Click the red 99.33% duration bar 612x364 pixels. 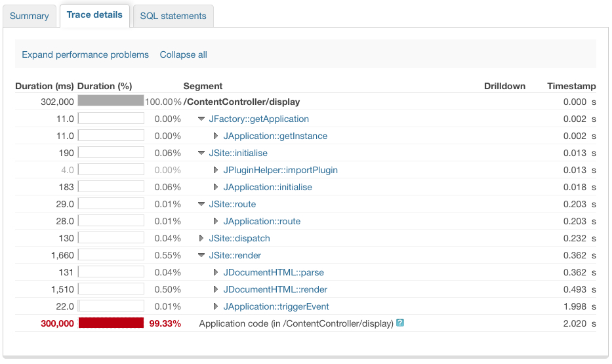point(111,323)
